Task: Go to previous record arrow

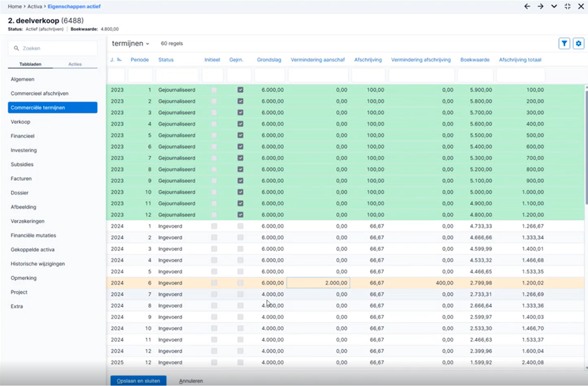Action: coord(527,6)
